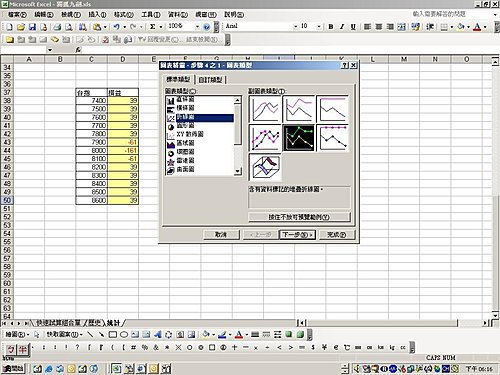Choose the 3-D line chart sub-type thumbnail
The height and width of the screenshot is (375, 500).
pos(265,167)
